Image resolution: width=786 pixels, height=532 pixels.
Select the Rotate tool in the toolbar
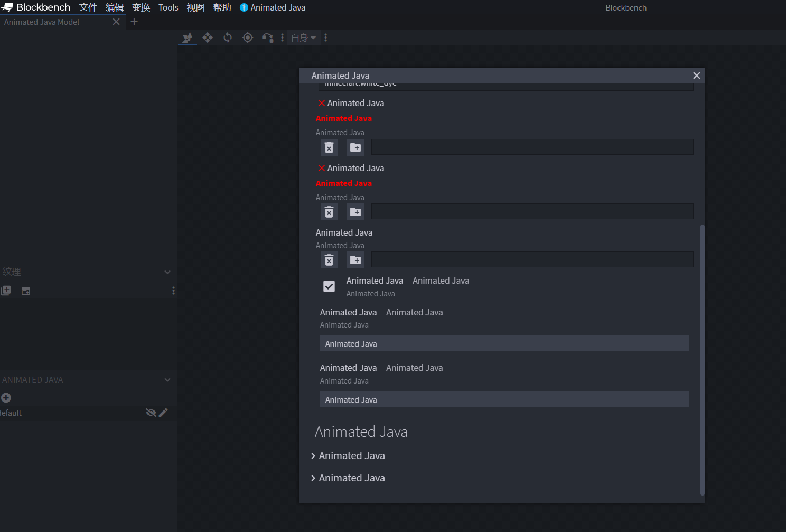(x=228, y=38)
